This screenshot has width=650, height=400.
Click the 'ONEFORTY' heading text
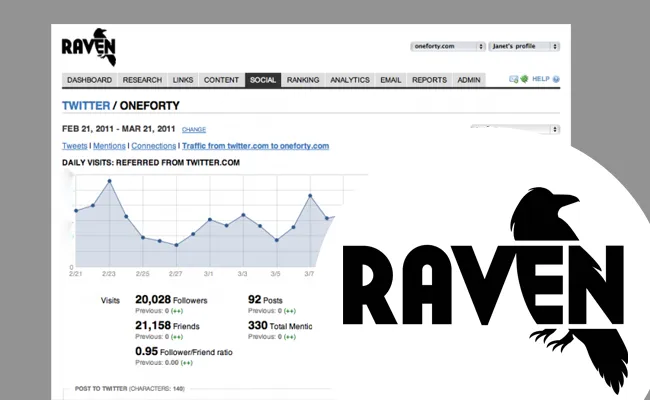pos(150,106)
